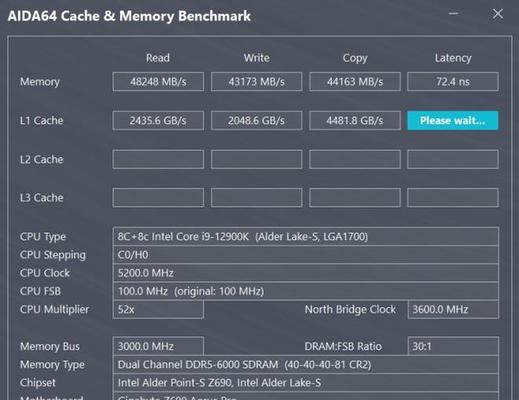519x400 pixels.
Task: Close the AIDA64 benchmark window
Action: 498,14
